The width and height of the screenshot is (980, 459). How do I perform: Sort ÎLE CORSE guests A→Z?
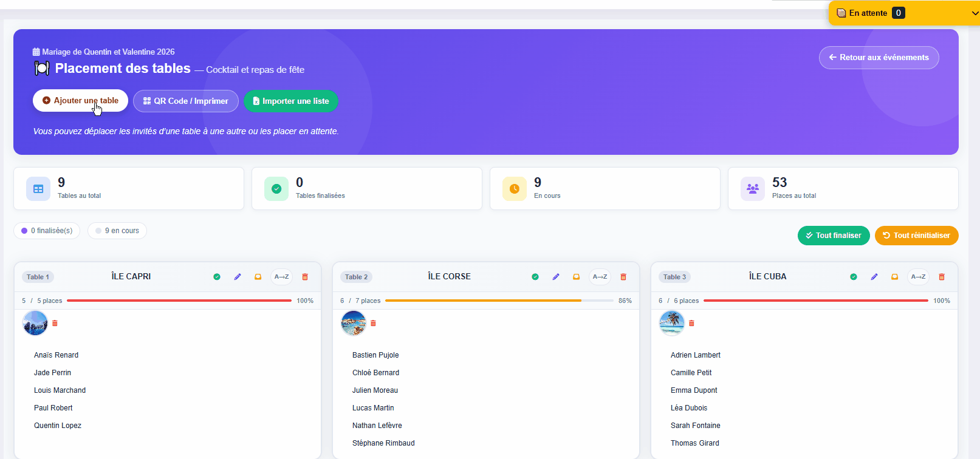(600, 277)
